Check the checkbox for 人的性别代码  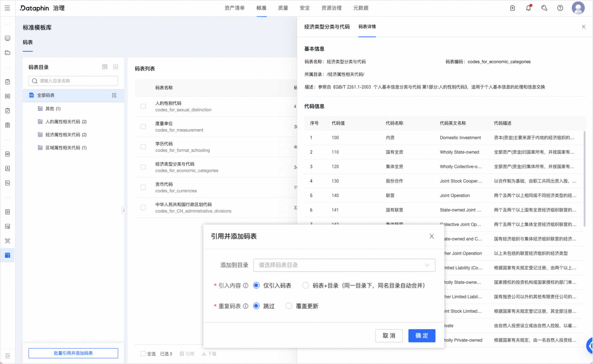(143, 106)
